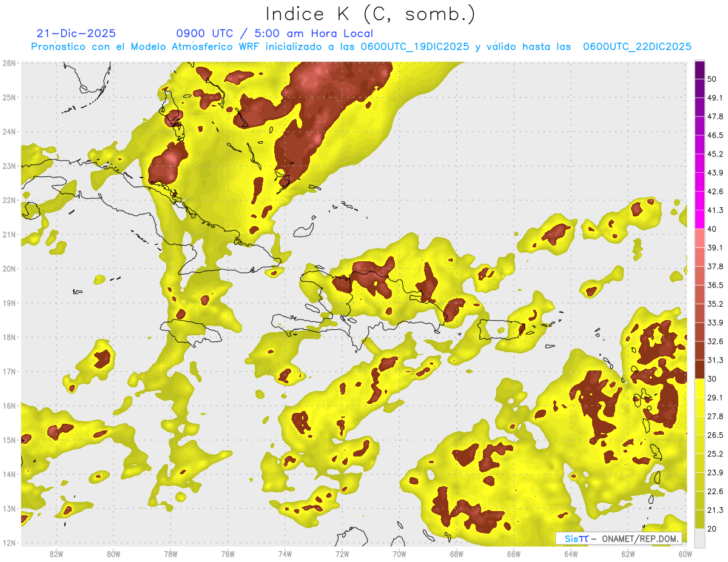The width and height of the screenshot is (728, 562).
Task: Click the 80W longitude axis label
Action: (113, 554)
